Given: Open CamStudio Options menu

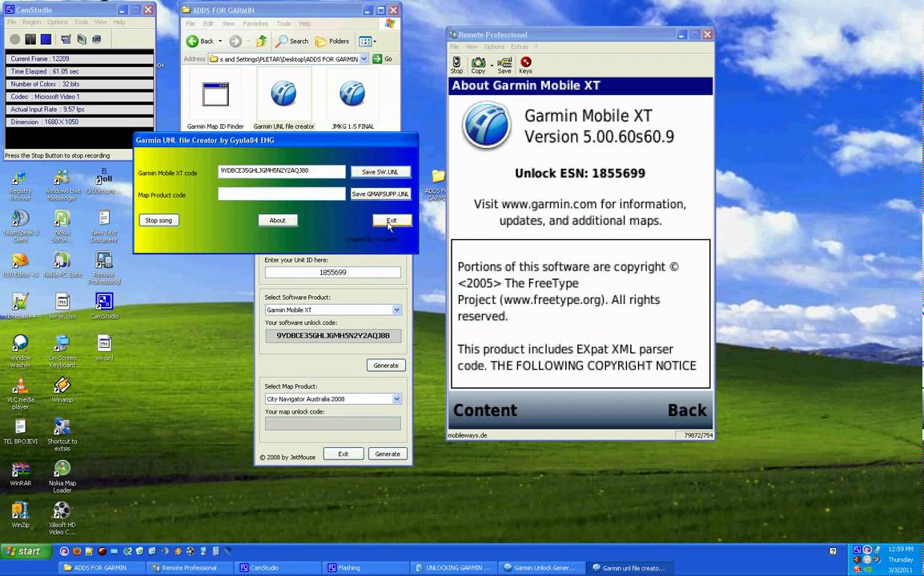Looking at the screenshot, I should [x=58, y=22].
